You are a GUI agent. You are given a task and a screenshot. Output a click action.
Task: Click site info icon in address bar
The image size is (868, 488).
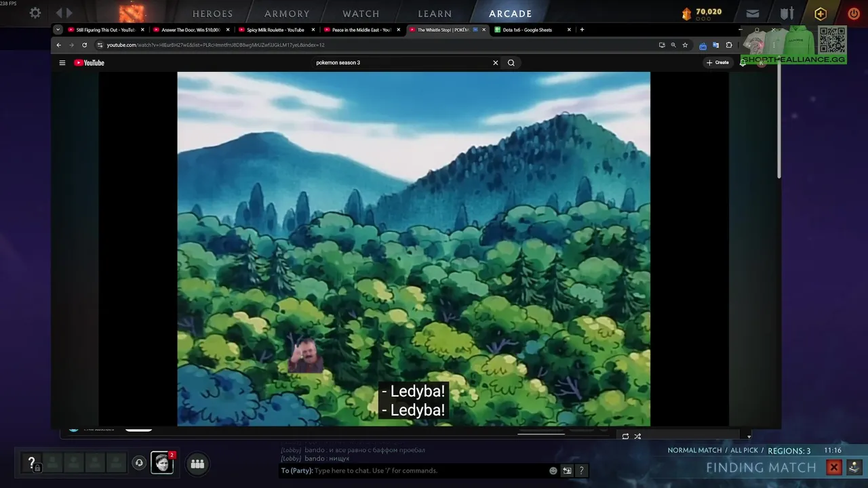[x=100, y=45]
